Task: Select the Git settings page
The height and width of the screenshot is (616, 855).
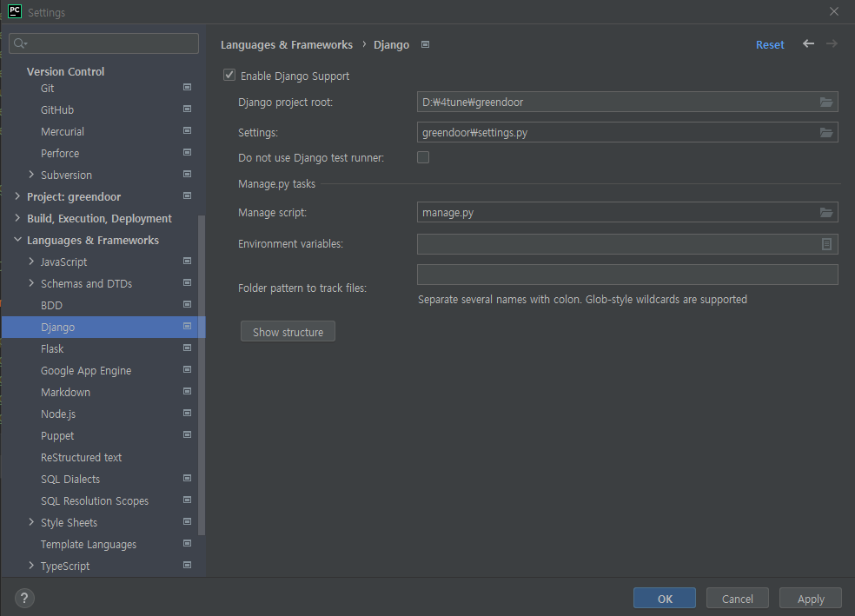Action: [x=48, y=89]
